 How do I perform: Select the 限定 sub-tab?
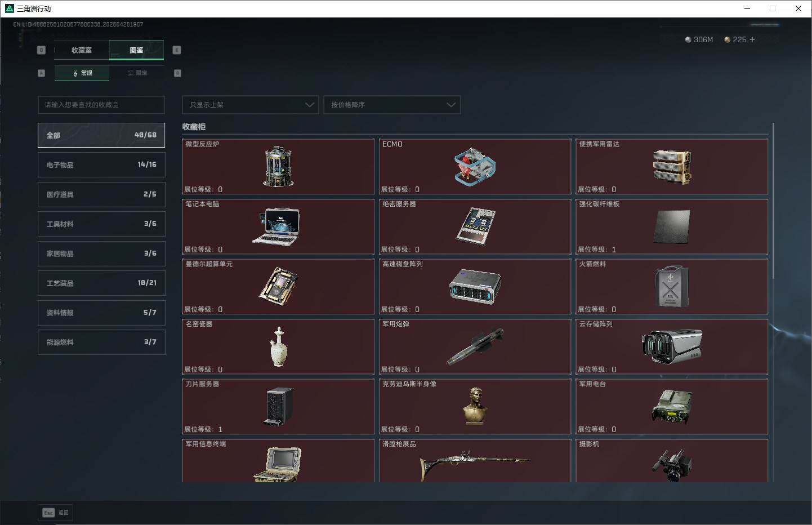137,73
